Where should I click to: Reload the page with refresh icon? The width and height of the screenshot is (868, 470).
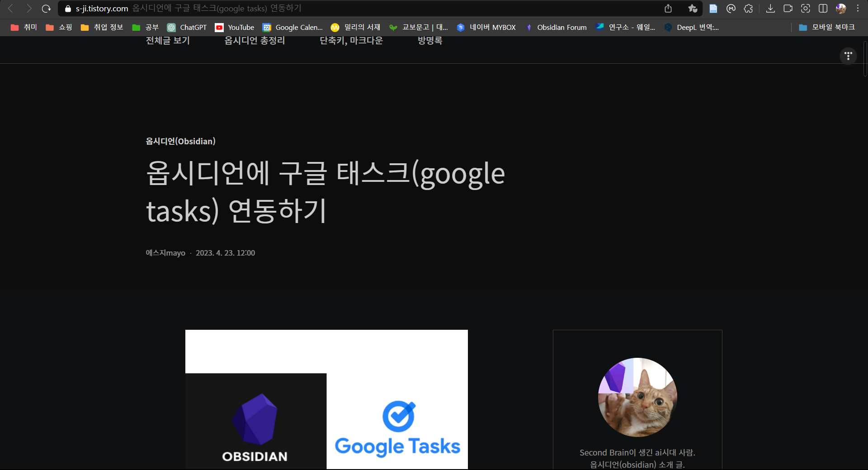tap(46, 8)
